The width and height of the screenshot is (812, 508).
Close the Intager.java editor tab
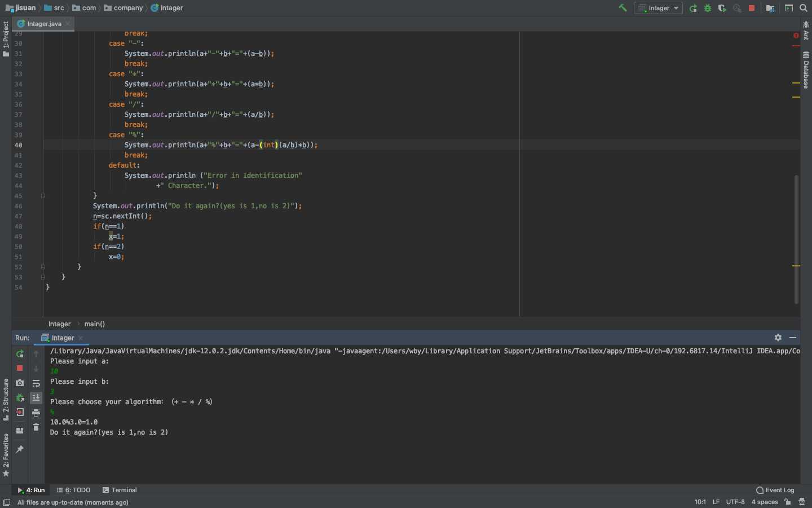68,24
